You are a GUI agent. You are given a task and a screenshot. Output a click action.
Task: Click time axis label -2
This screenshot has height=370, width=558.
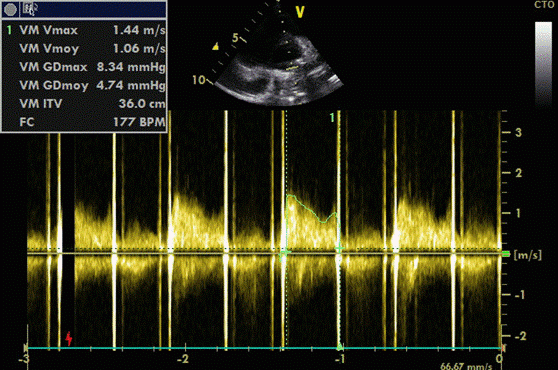tap(183, 359)
